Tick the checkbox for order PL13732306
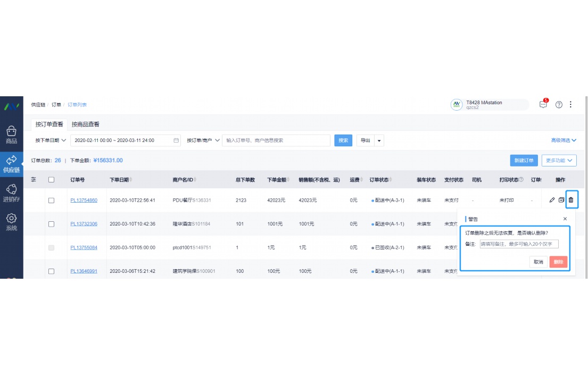Image resolution: width=588 pixels, height=375 pixels. pos(51,224)
